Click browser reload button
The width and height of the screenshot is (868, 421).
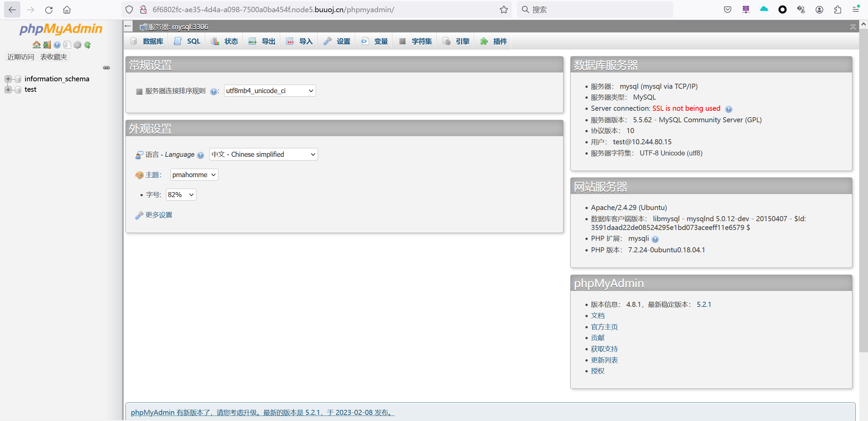[49, 10]
